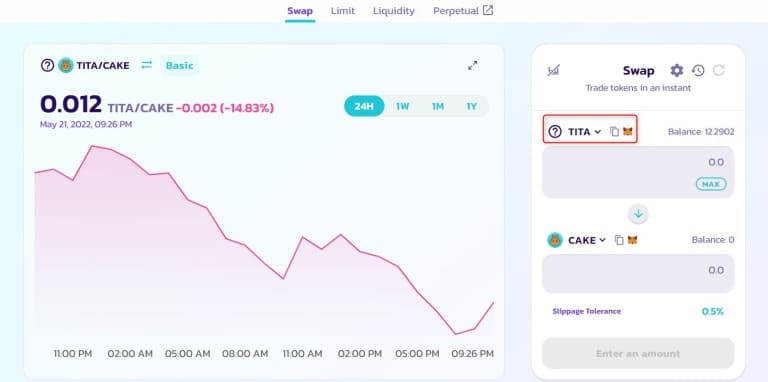This screenshot has width=768, height=382.
Task: Select the 1Y chart range
Action: pyautogui.click(x=471, y=106)
